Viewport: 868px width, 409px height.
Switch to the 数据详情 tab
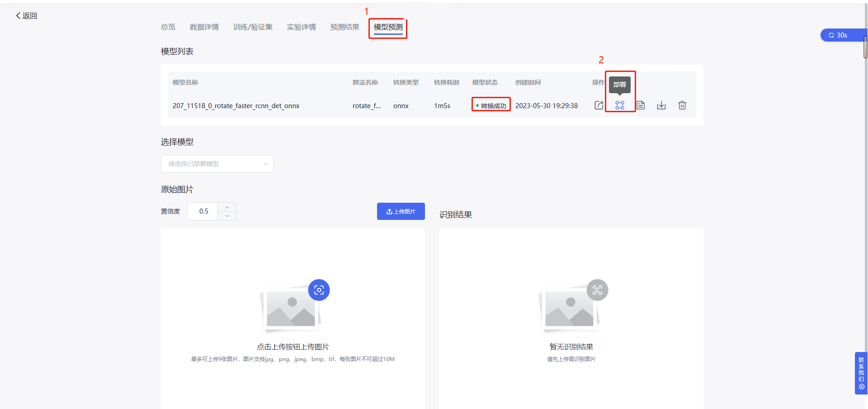click(204, 27)
